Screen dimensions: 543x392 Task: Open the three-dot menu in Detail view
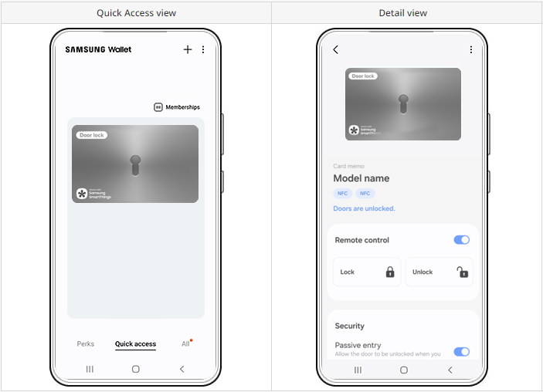[471, 49]
